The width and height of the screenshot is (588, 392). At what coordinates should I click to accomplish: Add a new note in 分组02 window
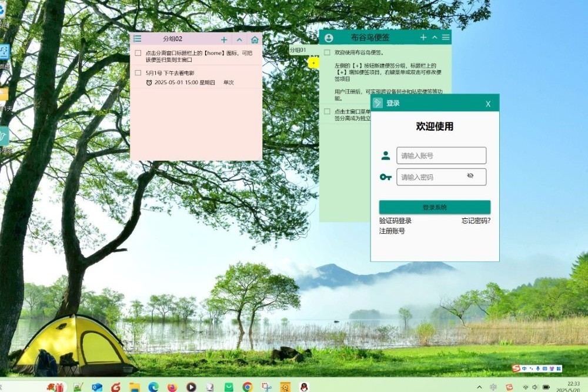224,39
